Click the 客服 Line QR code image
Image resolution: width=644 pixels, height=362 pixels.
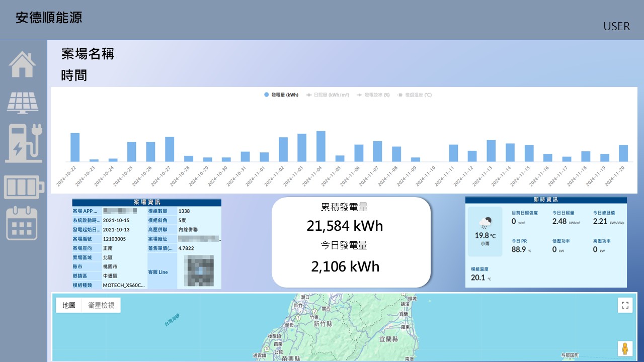click(x=199, y=271)
